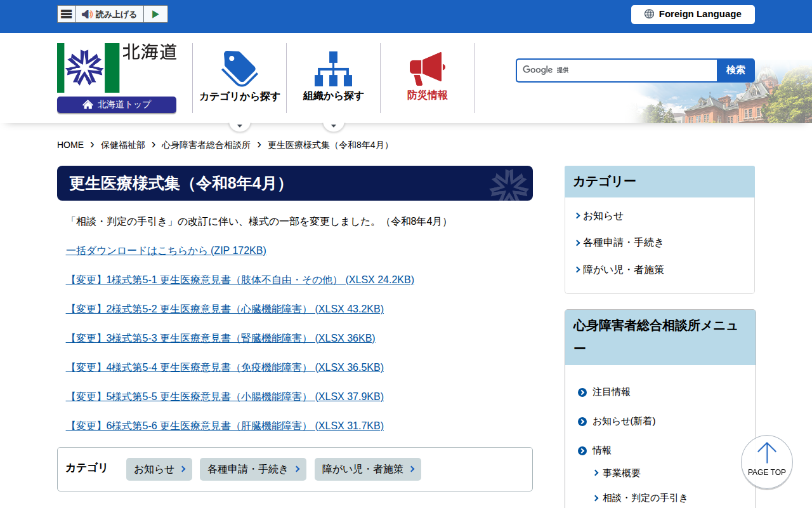Download 様式第5-1 肢体不自由 XLSX

(x=240, y=280)
